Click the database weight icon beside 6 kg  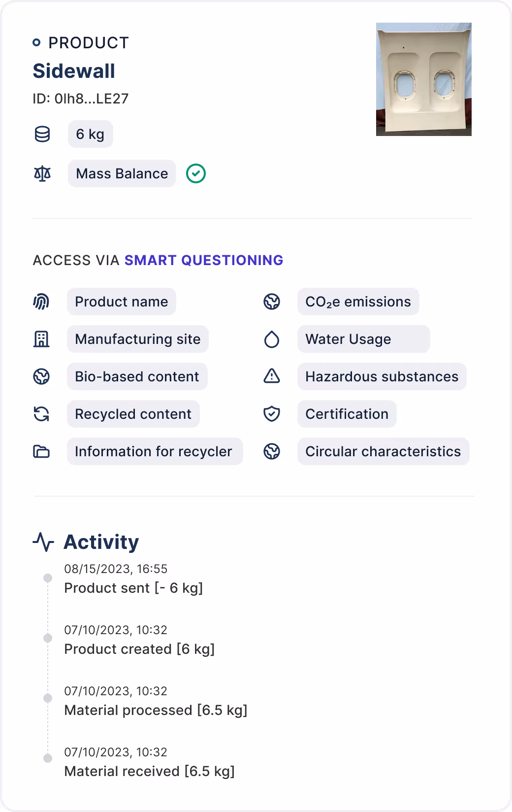tap(42, 134)
